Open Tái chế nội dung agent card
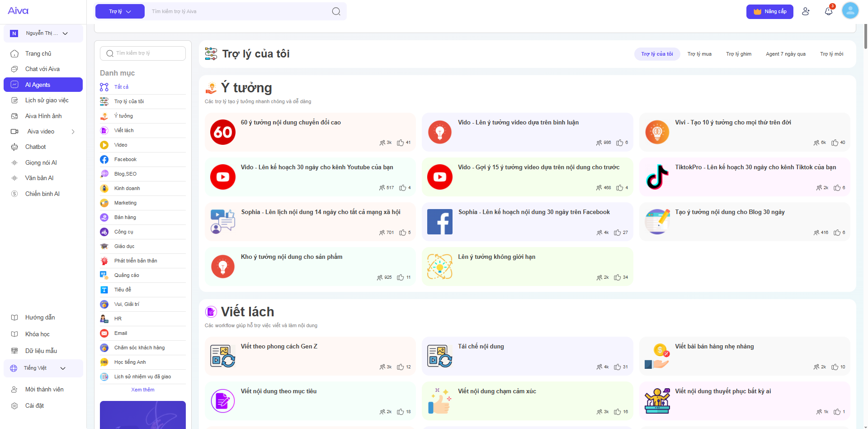 (x=527, y=356)
